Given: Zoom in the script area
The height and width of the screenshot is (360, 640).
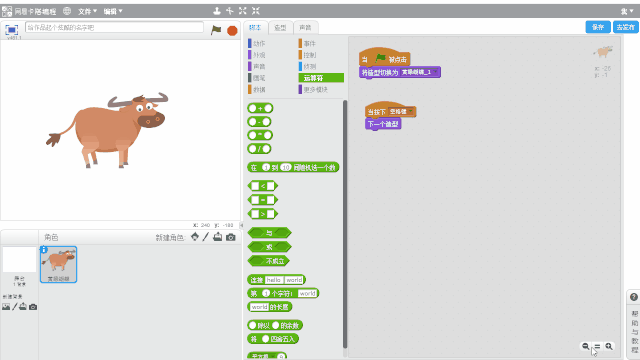Looking at the screenshot, I should pyautogui.click(x=609, y=346).
